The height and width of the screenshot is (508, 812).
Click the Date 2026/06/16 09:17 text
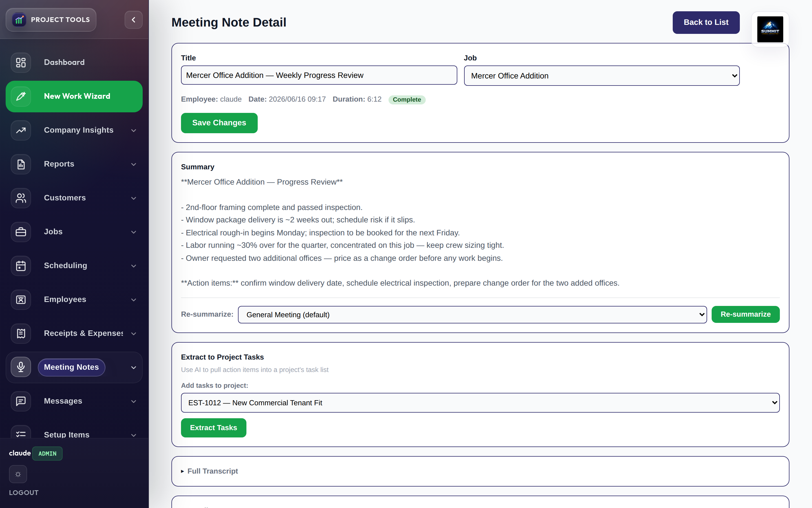click(x=287, y=99)
